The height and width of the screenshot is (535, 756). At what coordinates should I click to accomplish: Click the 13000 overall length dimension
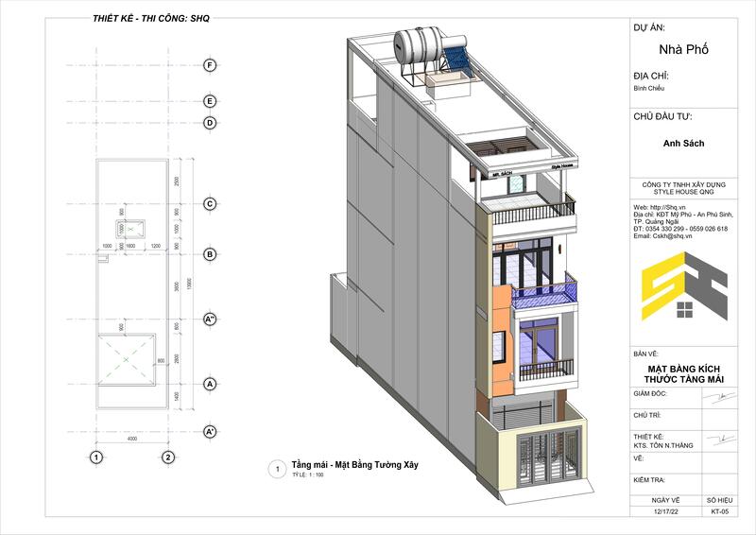click(190, 284)
